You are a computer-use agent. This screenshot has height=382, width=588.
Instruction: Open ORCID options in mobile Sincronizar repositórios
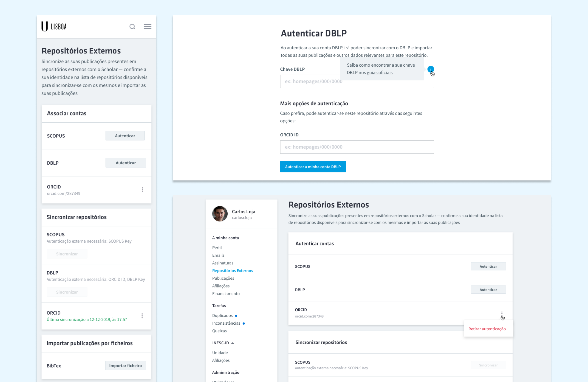[142, 316]
